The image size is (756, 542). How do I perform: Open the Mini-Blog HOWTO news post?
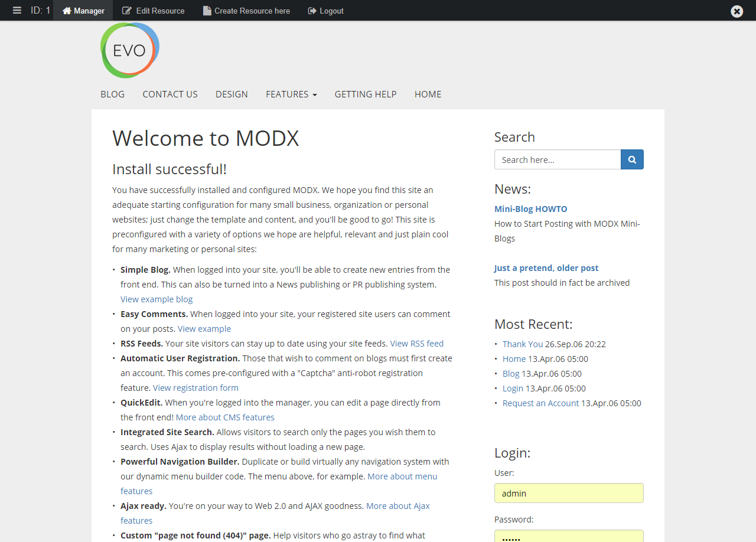(530, 208)
